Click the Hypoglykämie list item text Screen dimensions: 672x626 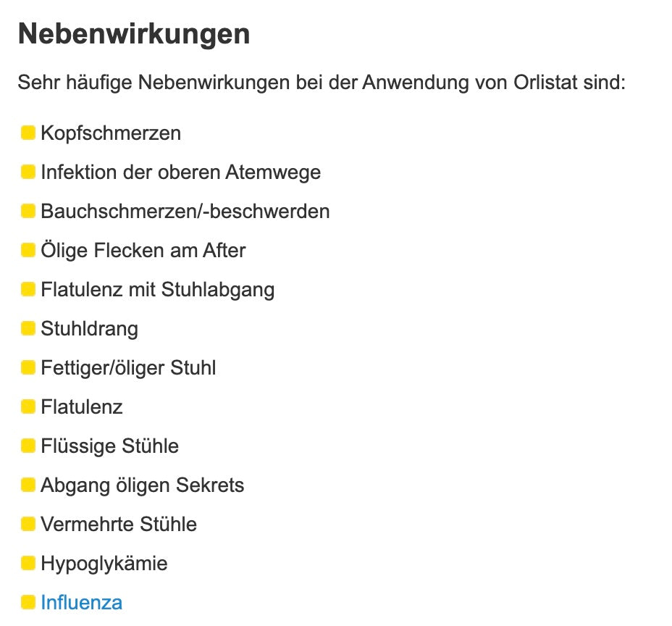[x=104, y=563]
